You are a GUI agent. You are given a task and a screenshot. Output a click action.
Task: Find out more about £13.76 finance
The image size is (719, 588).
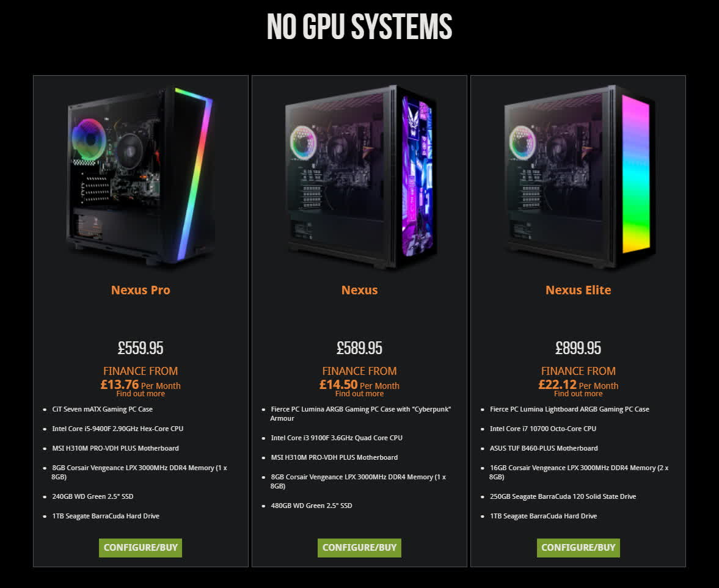click(x=141, y=394)
